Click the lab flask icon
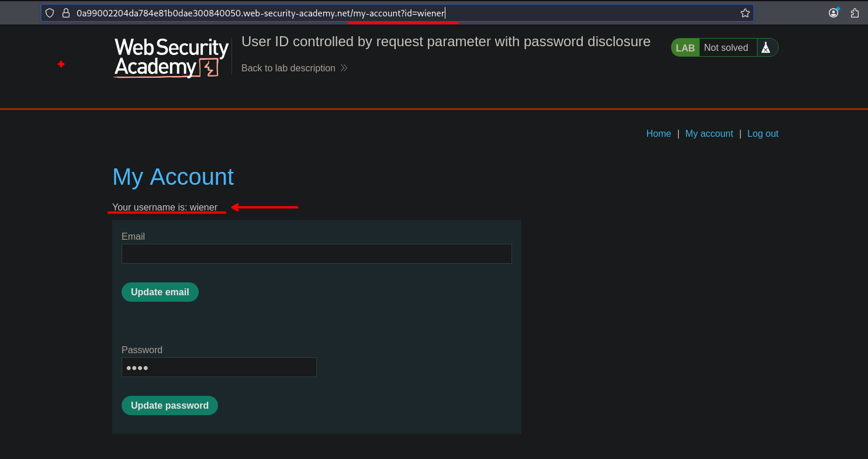868x459 pixels. [x=766, y=48]
